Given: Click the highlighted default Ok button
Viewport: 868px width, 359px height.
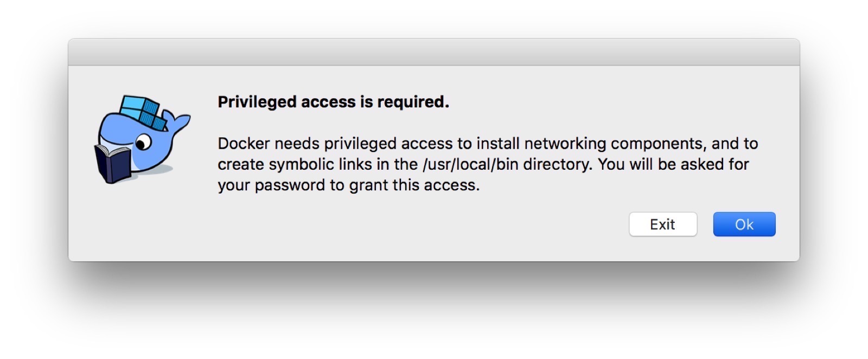Looking at the screenshot, I should coord(744,224).
